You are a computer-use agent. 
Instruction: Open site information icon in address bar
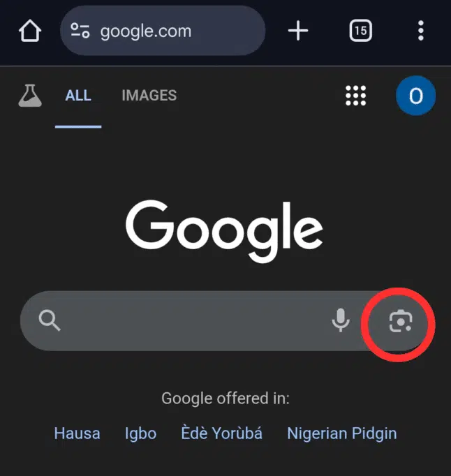pos(80,31)
